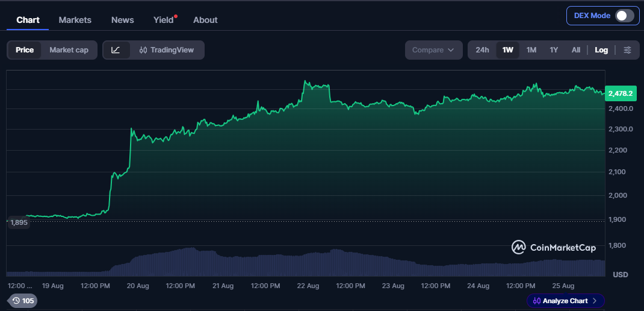644x311 pixels.
Task: Click the 20 Aug date label
Action: pyautogui.click(x=138, y=286)
